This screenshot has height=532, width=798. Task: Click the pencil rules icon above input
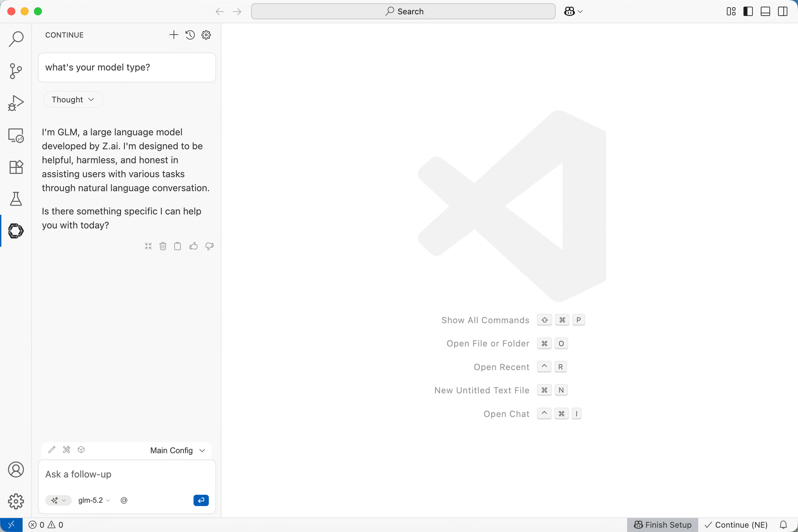coord(52,450)
